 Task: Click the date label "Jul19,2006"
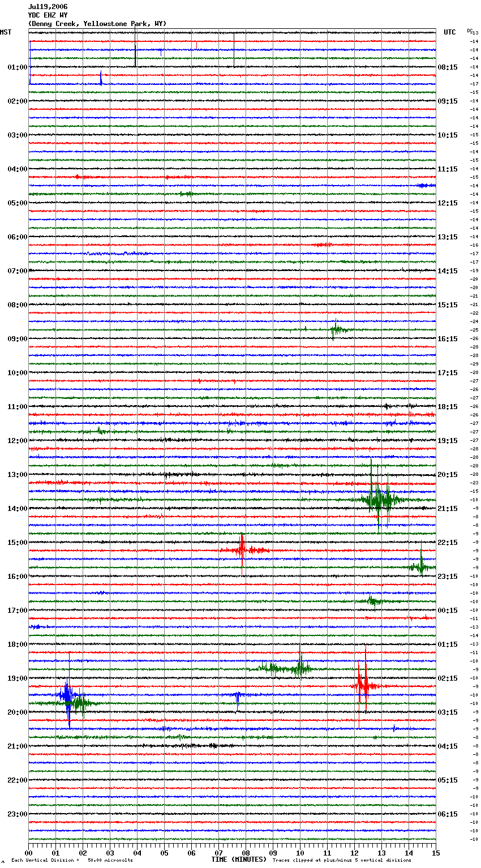(48, 7)
